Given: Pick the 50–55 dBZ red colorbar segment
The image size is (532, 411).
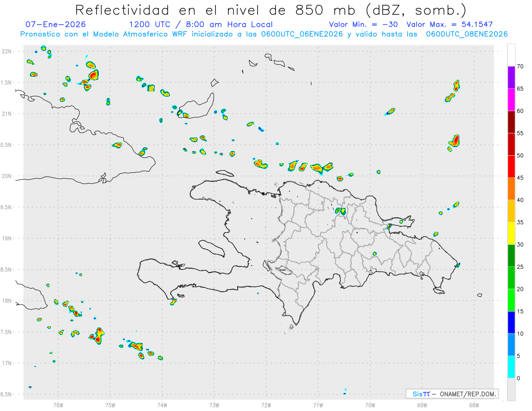Looking at the screenshot, I should 511,144.
